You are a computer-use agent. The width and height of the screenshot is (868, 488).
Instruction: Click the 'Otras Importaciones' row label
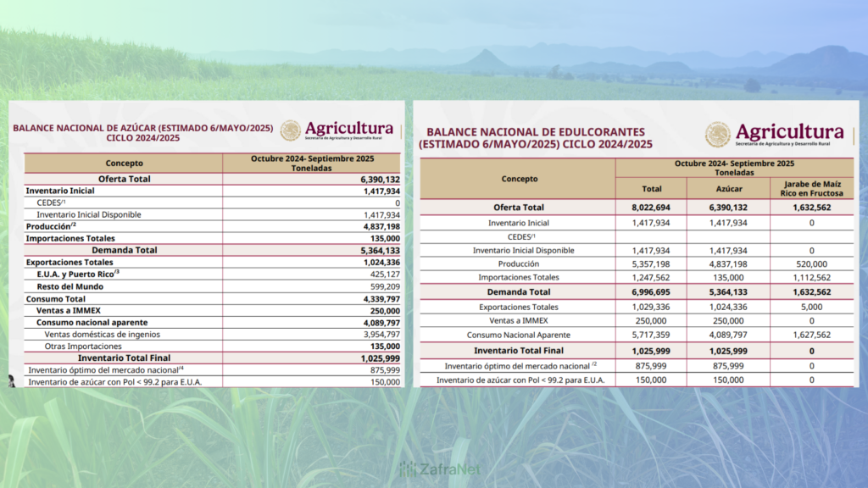pos(83,347)
